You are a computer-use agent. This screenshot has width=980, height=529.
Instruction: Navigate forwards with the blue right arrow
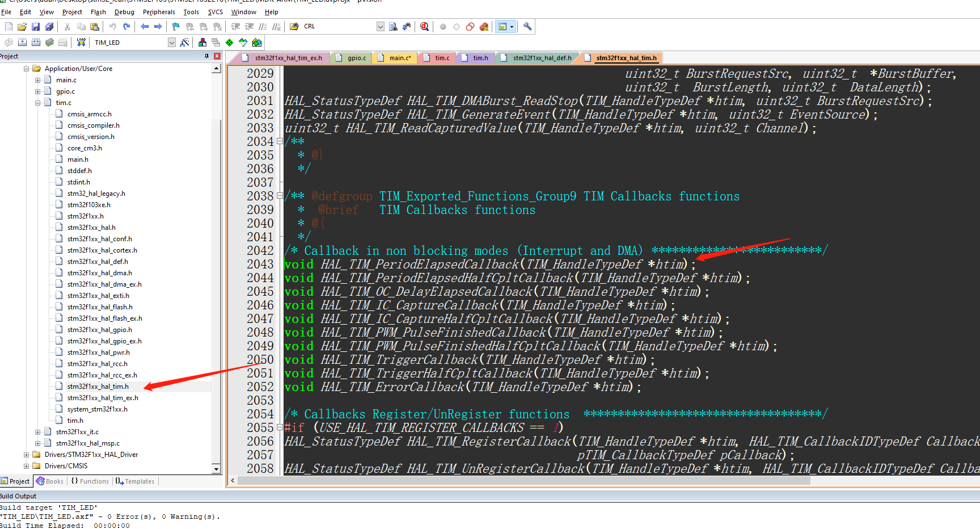(x=158, y=27)
